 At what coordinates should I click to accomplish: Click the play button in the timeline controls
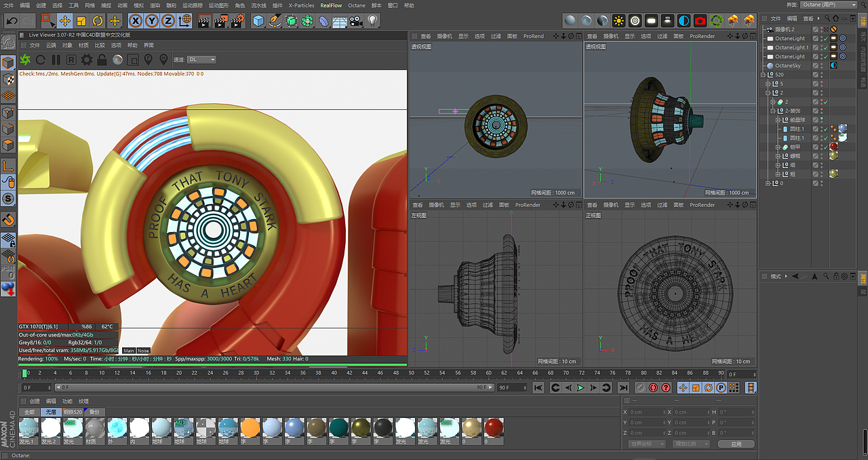tap(580, 387)
